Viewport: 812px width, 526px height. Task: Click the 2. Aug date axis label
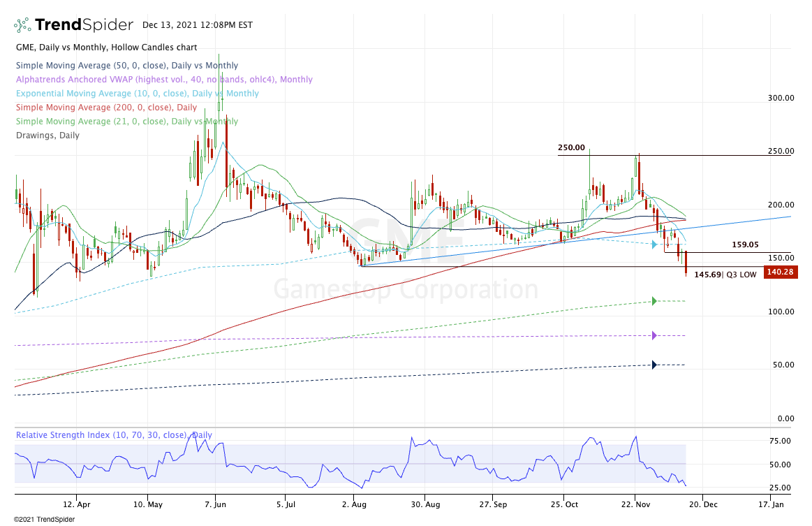[354, 504]
